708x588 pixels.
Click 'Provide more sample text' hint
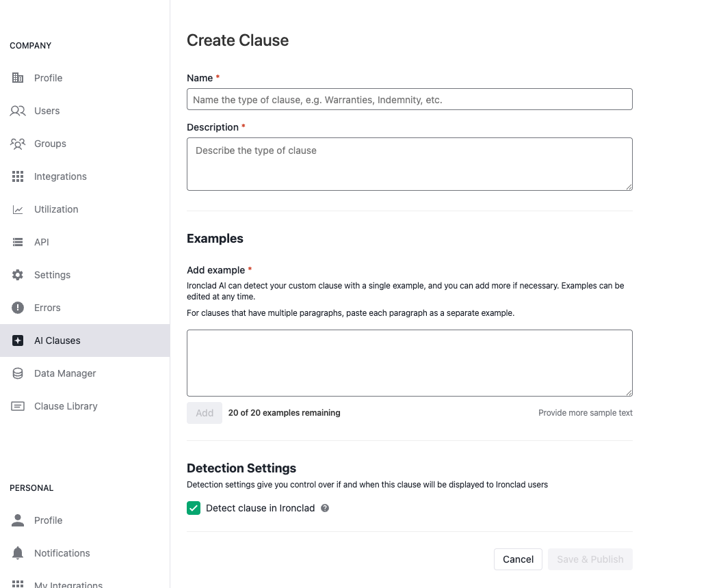[x=585, y=413]
